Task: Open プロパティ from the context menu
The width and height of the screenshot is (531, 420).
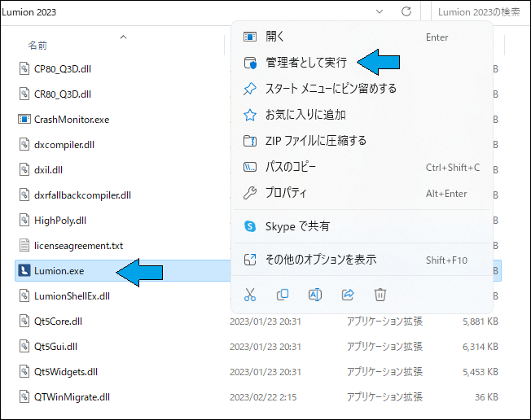Action: pos(362,193)
